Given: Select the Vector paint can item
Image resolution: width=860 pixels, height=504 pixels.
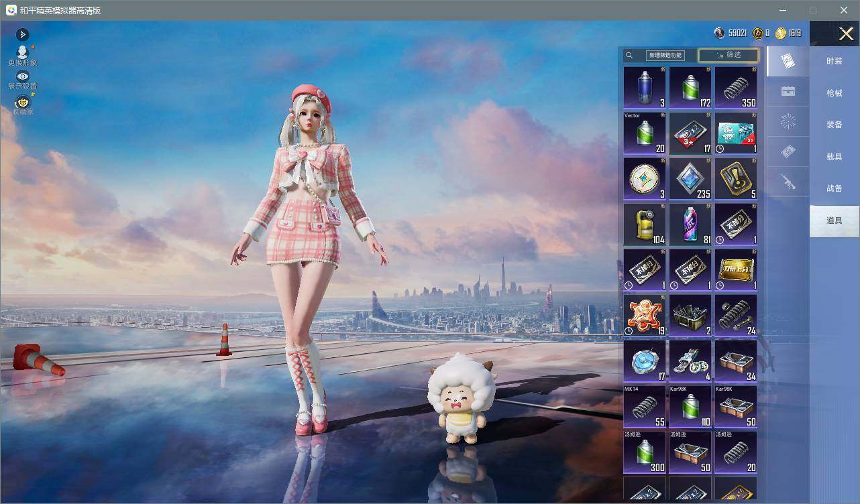Looking at the screenshot, I should click(x=645, y=133).
